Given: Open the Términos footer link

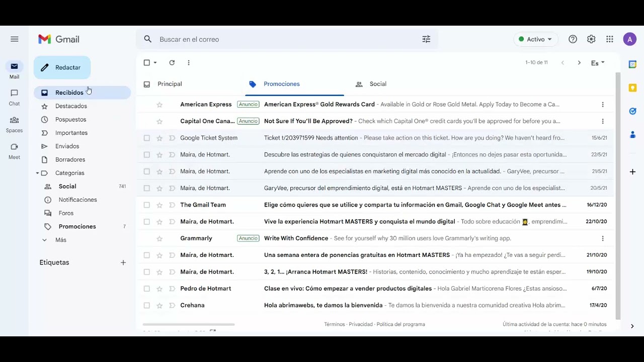Looking at the screenshot, I should (x=335, y=324).
